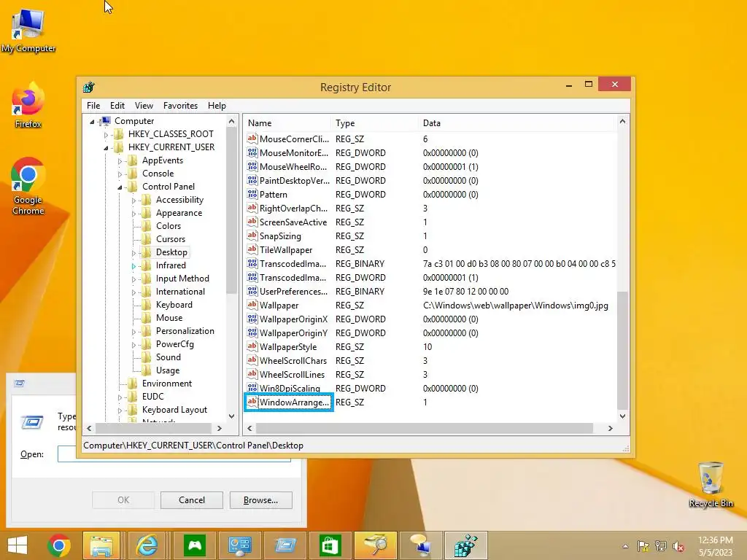Open Internet Explorer from the taskbar
This screenshot has height=560, width=747.
[x=147, y=545]
